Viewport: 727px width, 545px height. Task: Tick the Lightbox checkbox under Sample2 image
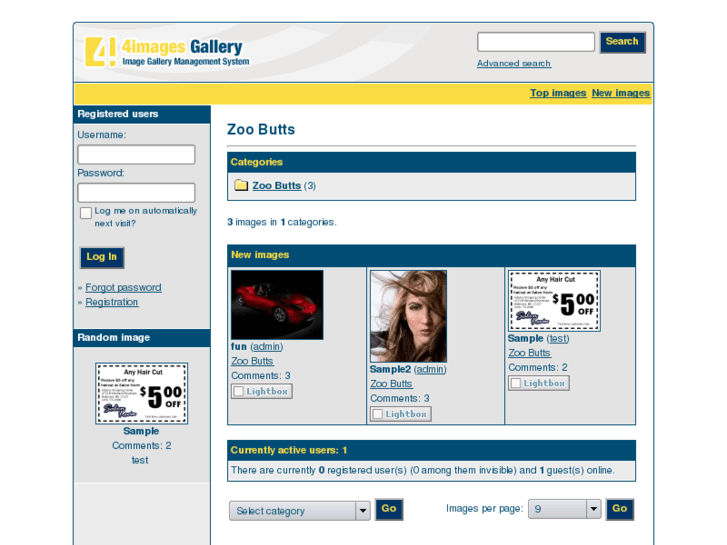pyautogui.click(x=377, y=414)
